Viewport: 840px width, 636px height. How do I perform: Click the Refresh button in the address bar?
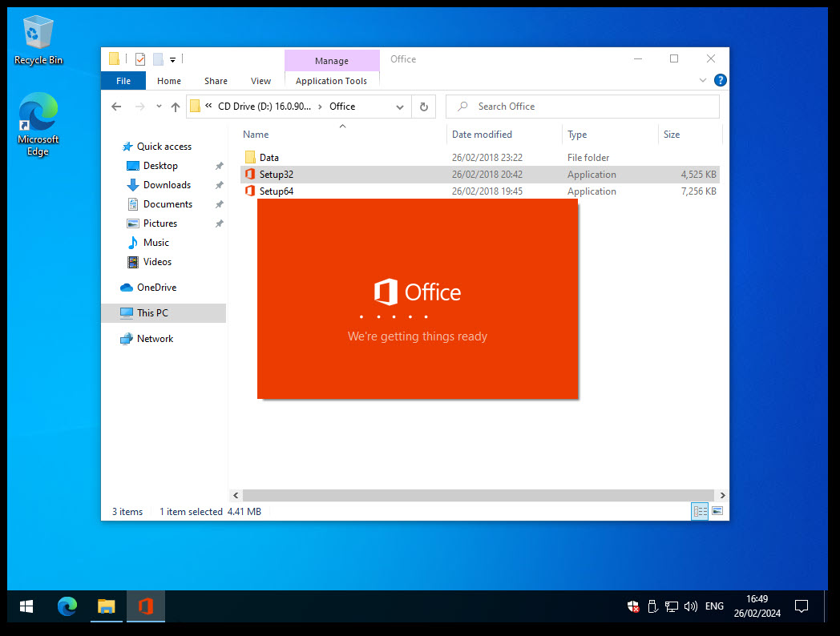pos(424,106)
